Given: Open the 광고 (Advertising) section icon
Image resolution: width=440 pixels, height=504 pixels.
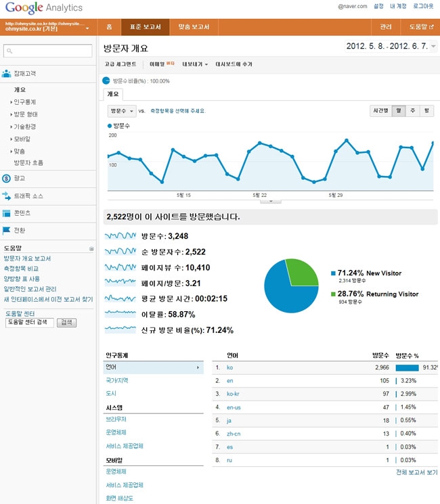Looking at the screenshot, I should tap(7, 179).
